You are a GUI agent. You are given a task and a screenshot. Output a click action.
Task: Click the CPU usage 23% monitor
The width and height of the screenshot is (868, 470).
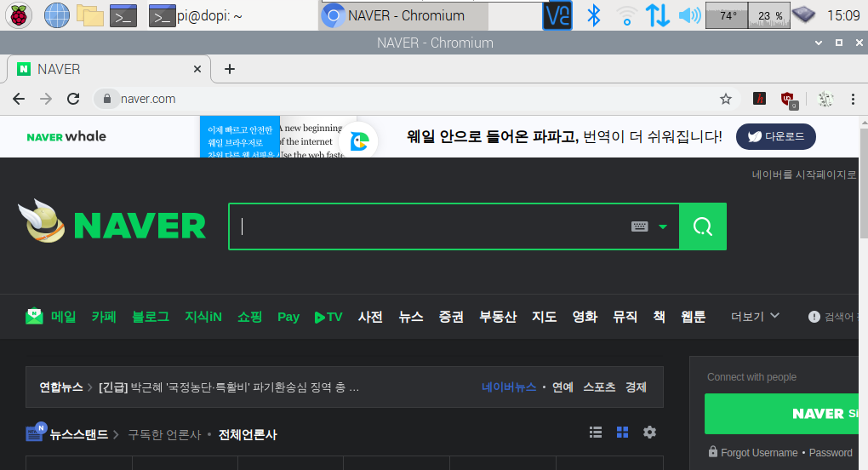(769, 15)
